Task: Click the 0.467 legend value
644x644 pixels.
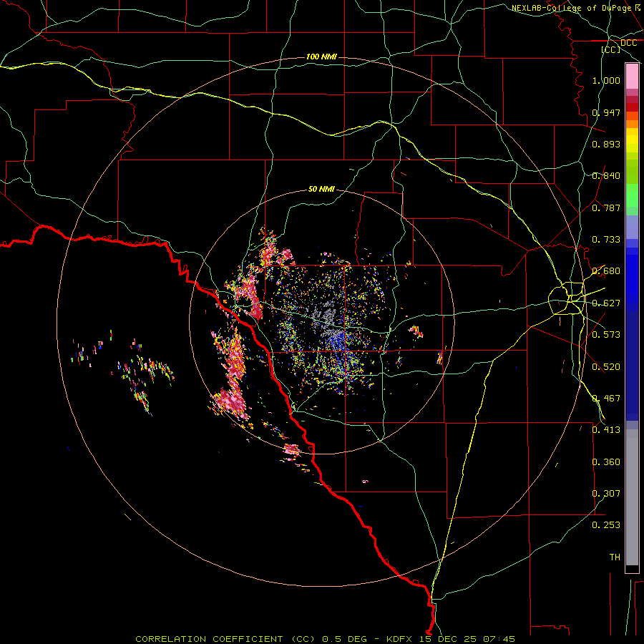Action: [x=606, y=399]
